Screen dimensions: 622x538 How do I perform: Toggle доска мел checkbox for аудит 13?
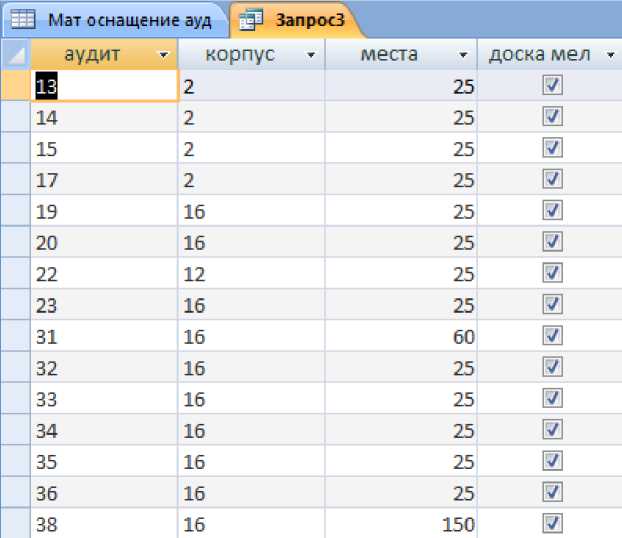[x=553, y=85]
